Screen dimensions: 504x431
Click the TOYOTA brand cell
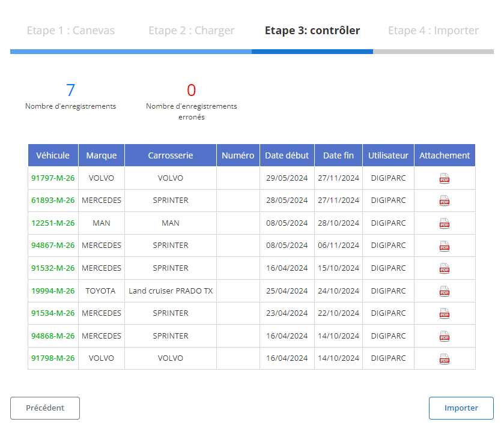[x=100, y=291]
